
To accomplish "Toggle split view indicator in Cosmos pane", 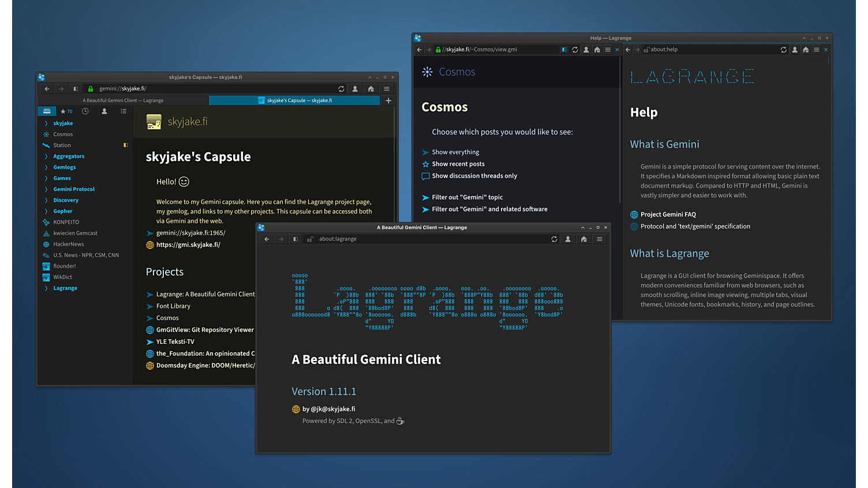I will coord(564,50).
